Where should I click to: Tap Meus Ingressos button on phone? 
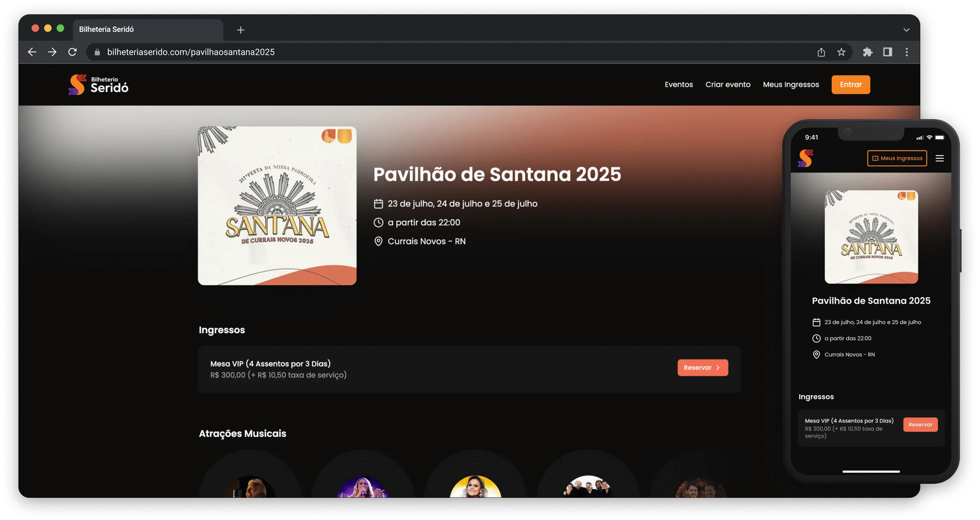pyautogui.click(x=897, y=158)
